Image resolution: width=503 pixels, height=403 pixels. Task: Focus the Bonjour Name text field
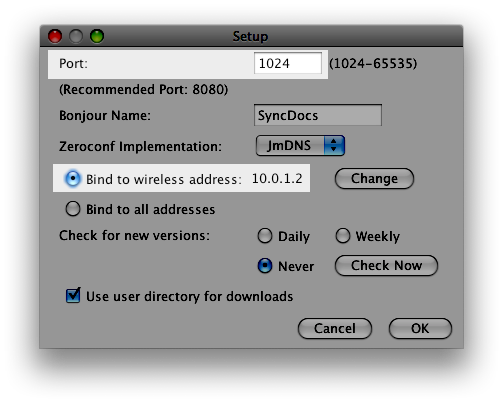click(318, 115)
